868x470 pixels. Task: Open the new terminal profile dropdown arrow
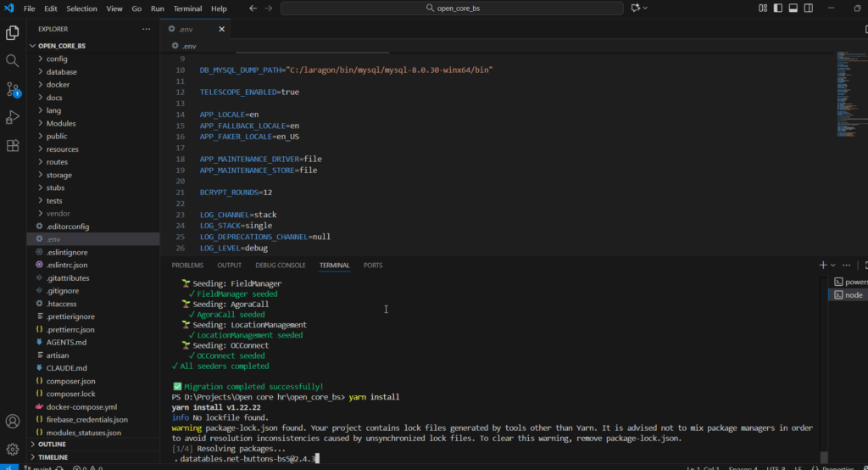833,266
